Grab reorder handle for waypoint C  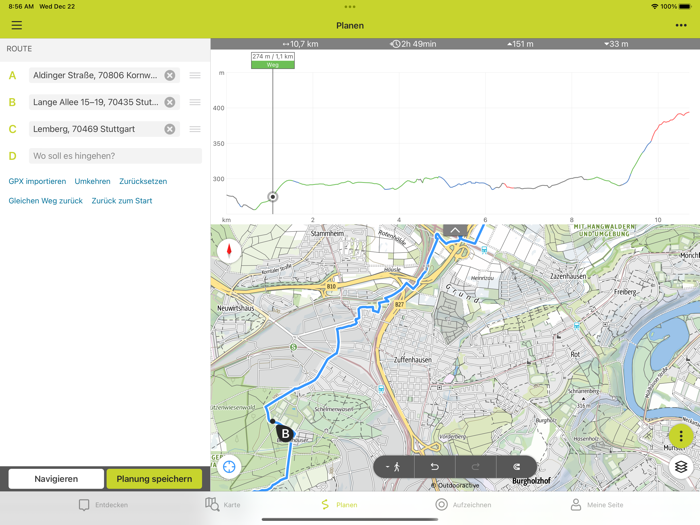click(x=195, y=129)
